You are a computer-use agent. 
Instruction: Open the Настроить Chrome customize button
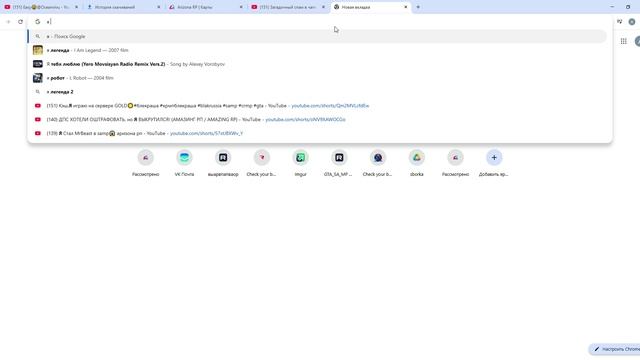[615, 349]
